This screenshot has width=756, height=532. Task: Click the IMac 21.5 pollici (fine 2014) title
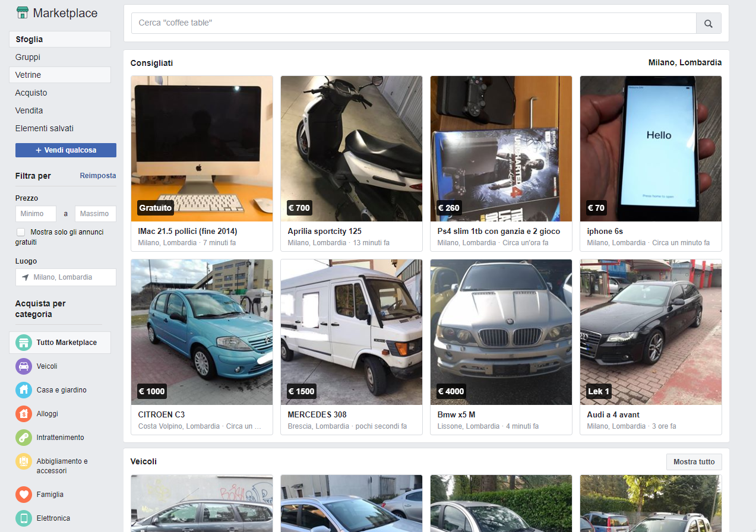tap(188, 231)
